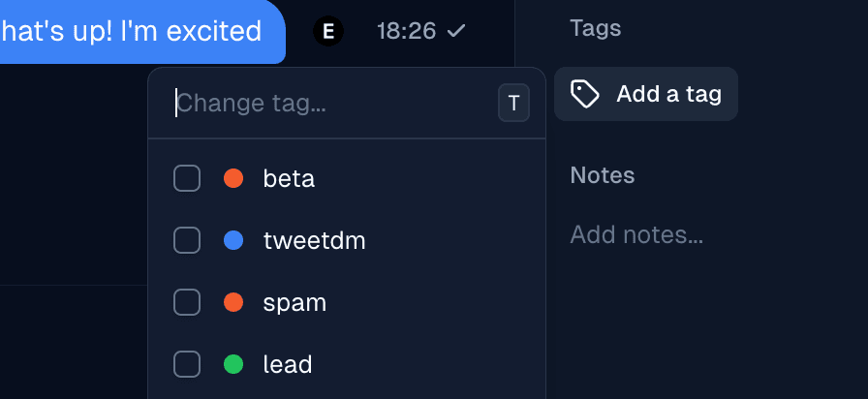Tick the spam tag checkbox
This screenshot has height=399, width=868.
coord(187,302)
